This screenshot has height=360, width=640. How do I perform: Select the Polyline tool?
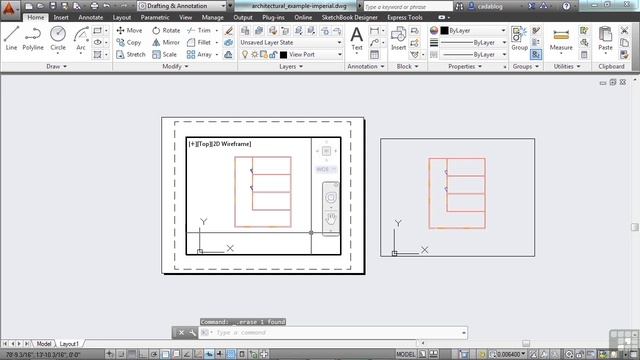(33, 39)
